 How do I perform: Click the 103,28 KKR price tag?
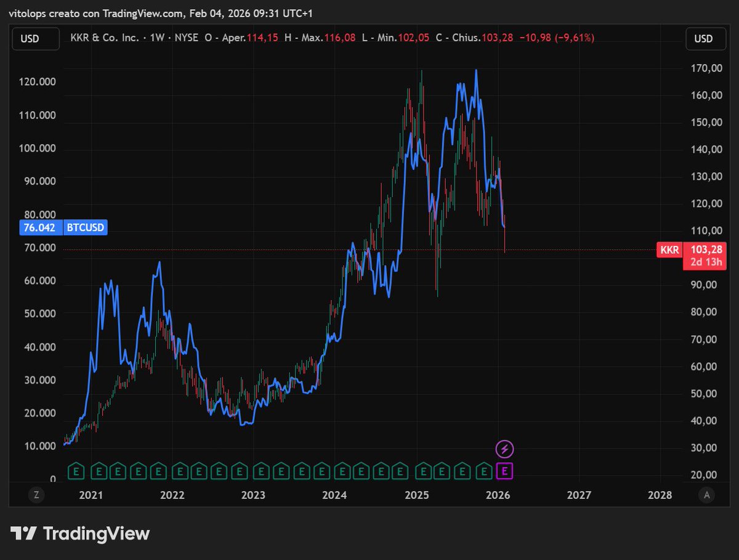(x=706, y=250)
